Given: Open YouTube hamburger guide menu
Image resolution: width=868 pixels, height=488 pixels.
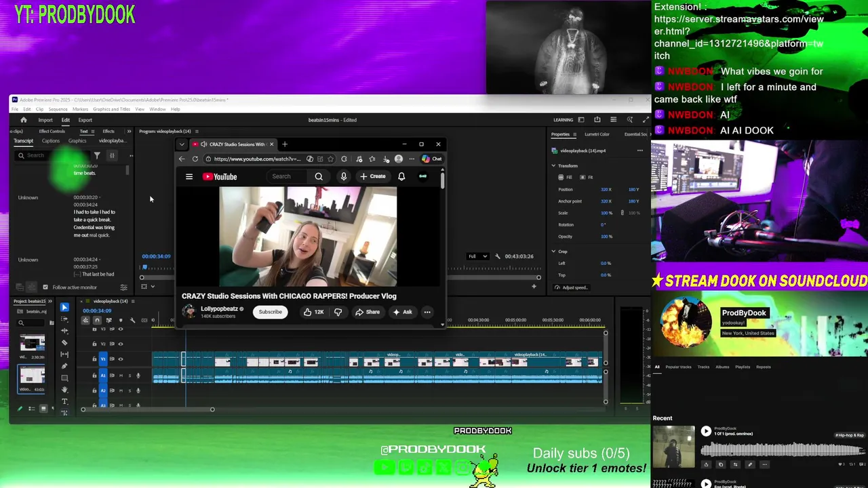Looking at the screenshot, I should click(x=189, y=176).
